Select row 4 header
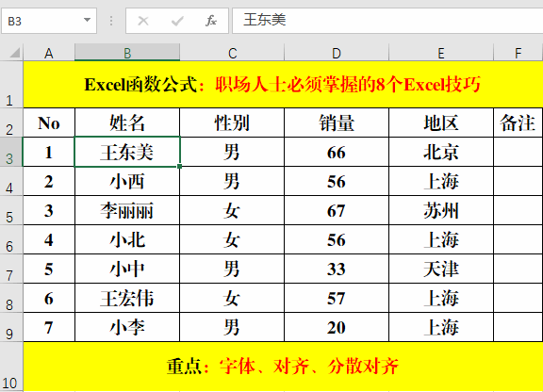The image size is (543, 392). point(11,181)
